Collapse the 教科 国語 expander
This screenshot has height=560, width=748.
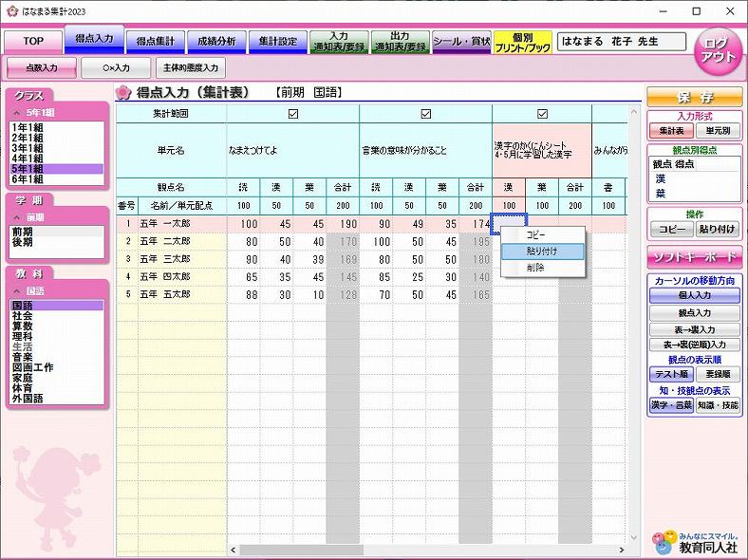[x=17, y=291]
